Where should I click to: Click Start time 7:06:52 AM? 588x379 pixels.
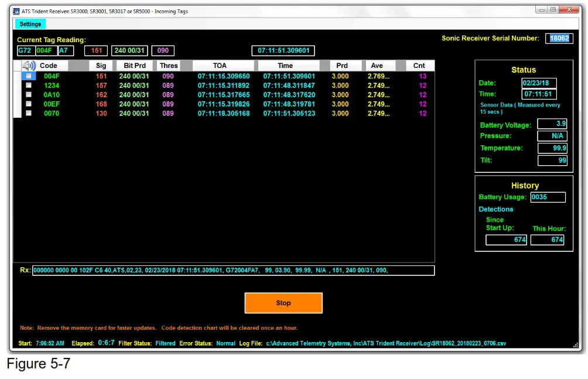50,343
